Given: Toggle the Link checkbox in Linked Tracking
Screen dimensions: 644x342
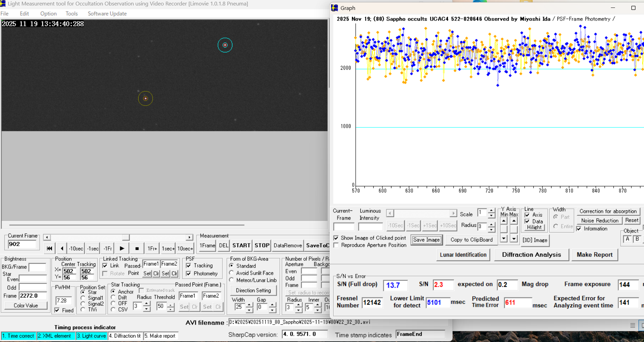Looking at the screenshot, I should pos(105,265).
